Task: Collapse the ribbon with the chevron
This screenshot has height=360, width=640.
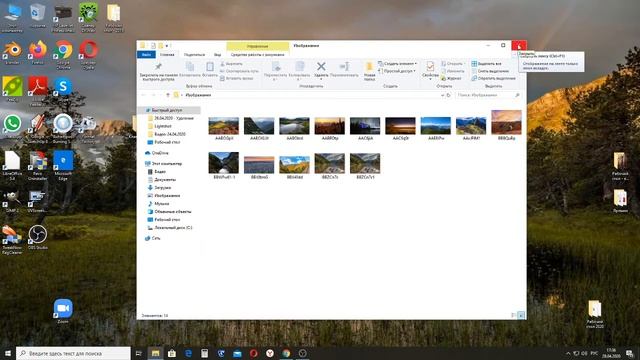Action: tap(514, 54)
